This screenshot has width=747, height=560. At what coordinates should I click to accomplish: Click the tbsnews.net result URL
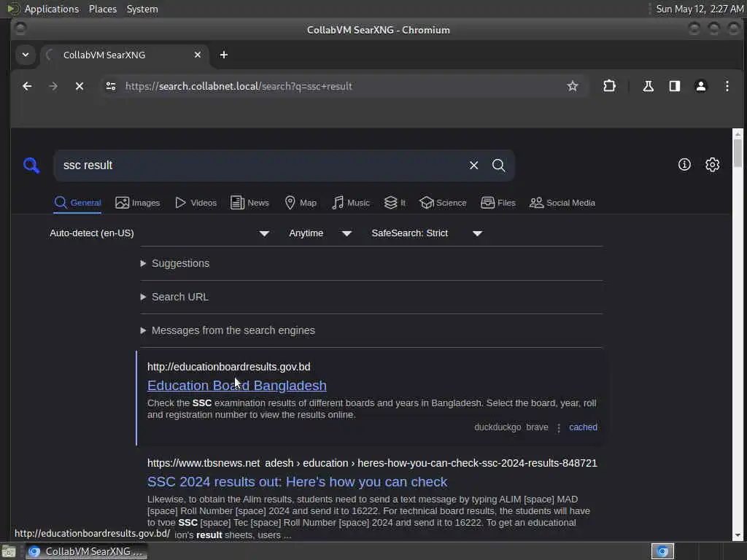click(x=372, y=463)
